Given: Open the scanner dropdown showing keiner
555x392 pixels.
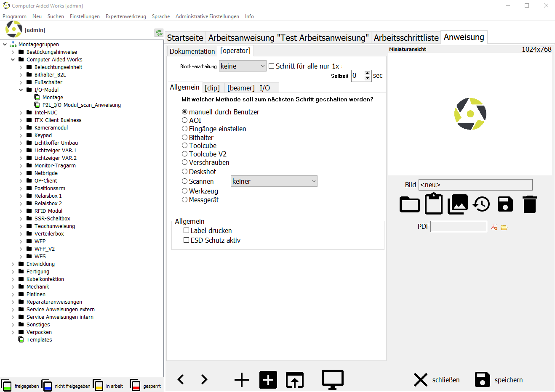Looking at the screenshot, I should [274, 181].
